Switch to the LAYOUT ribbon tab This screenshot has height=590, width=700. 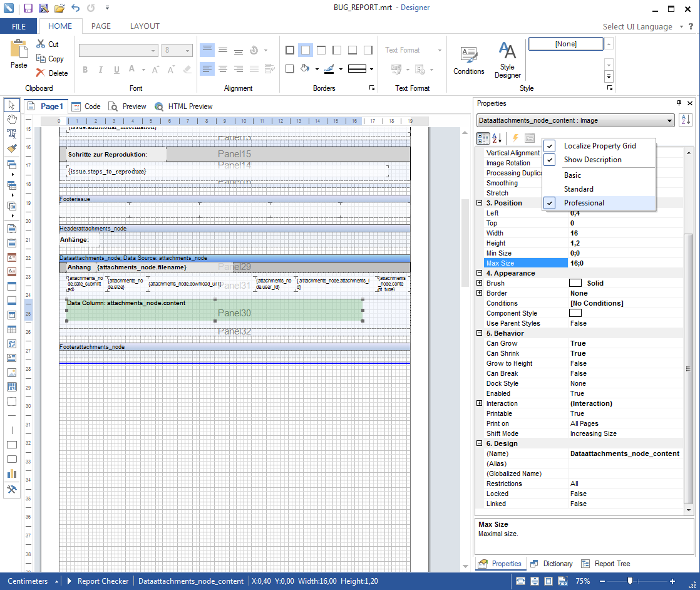[x=145, y=26]
